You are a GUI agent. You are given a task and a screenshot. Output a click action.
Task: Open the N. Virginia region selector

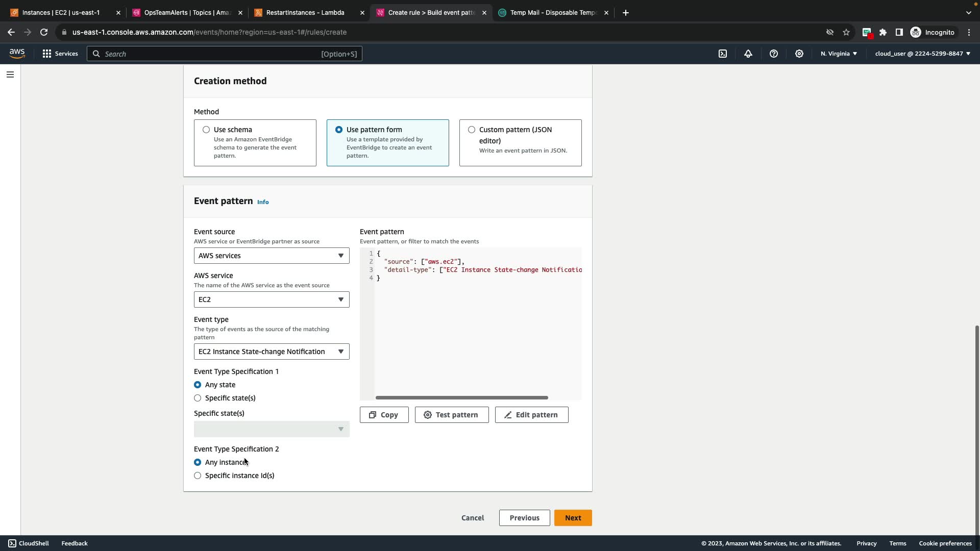click(x=839, y=54)
